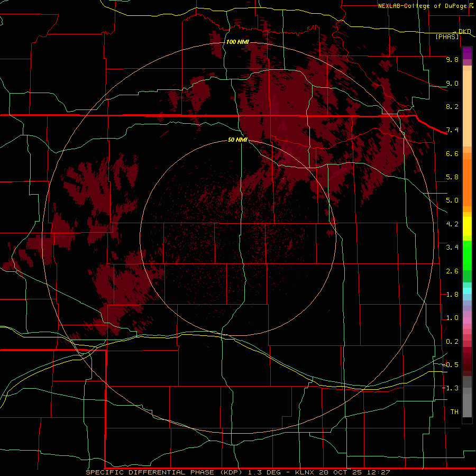The height and width of the screenshot is (476, 476).
Task: Click the 100 NMI range ring label
Action: [x=237, y=42]
